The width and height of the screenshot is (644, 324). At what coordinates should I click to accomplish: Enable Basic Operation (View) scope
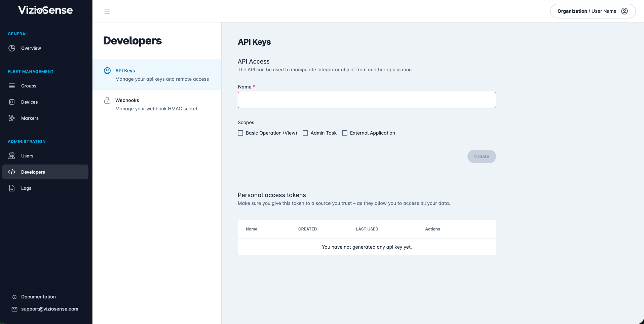coord(240,133)
